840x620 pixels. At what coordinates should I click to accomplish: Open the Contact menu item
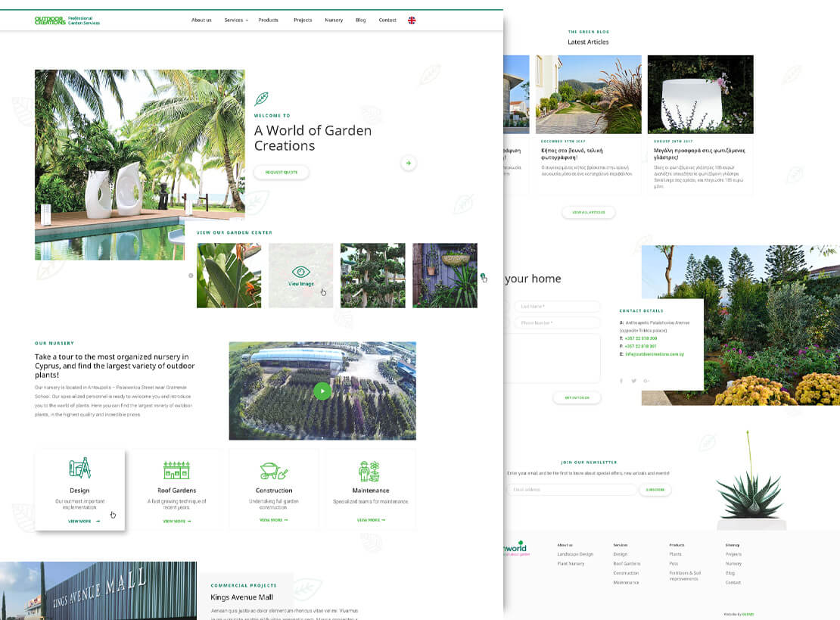tap(387, 20)
